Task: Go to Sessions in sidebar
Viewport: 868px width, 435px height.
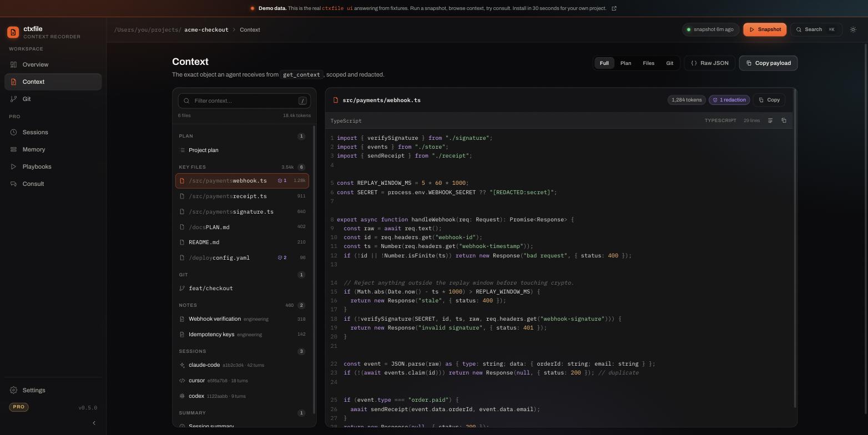Action: [53, 132]
